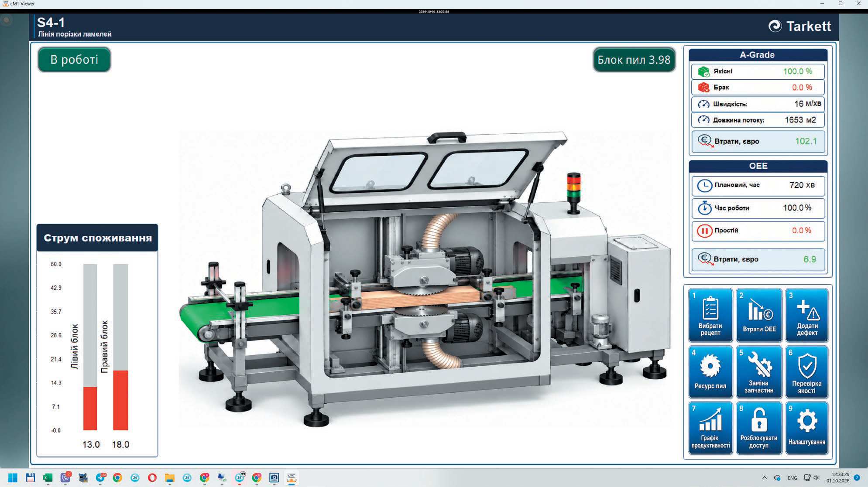Click the S4-1 line title
Image resolution: width=868 pixels, height=487 pixels.
pos(51,23)
